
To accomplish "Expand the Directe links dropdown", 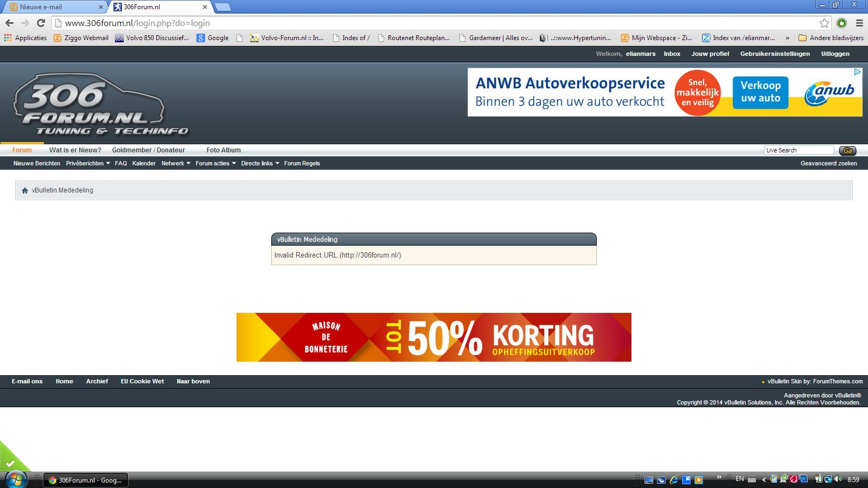I will [x=260, y=163].
